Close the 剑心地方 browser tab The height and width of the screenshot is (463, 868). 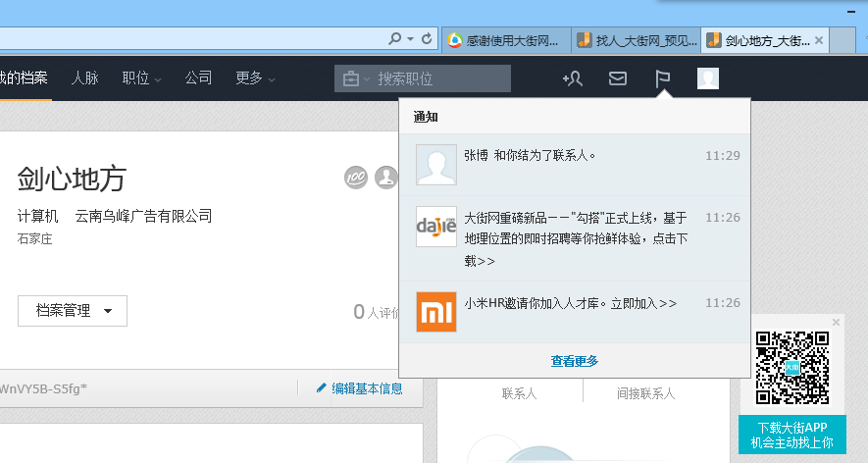[x=819, y=40]
